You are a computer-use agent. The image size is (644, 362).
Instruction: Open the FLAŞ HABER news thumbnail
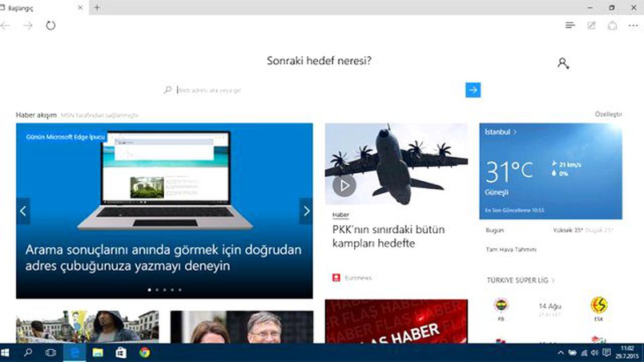(396, 321)
